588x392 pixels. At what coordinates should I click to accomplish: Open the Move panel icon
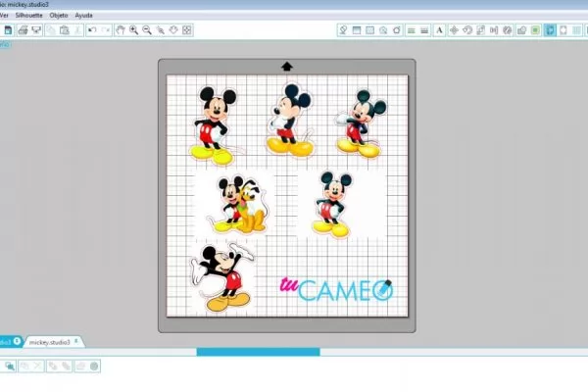pyautogui.click(x=454, y=30)
